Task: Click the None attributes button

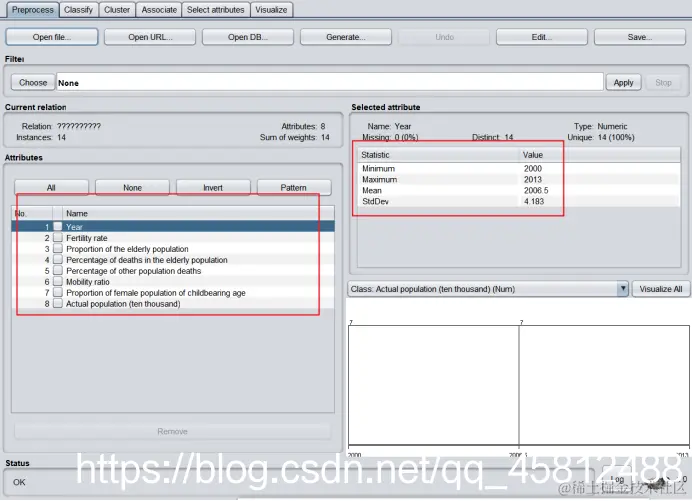Action: coord(132,188)
